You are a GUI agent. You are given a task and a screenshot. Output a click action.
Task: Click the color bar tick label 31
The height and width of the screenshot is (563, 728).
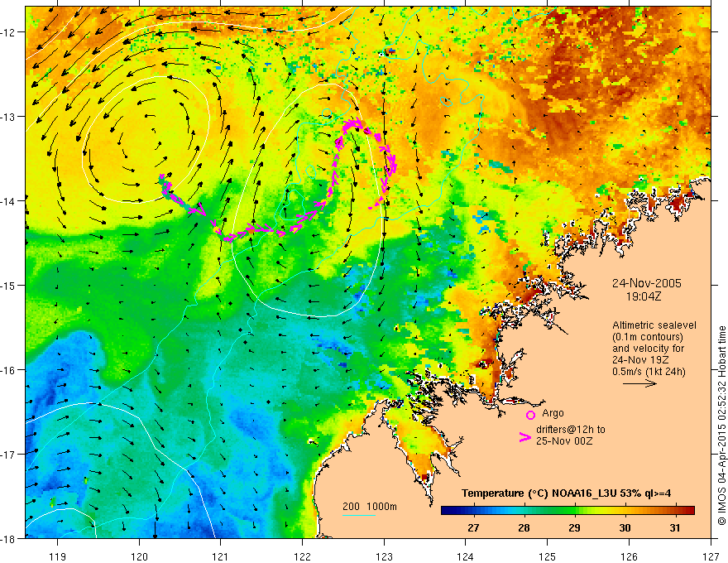(x=675, y=527)
